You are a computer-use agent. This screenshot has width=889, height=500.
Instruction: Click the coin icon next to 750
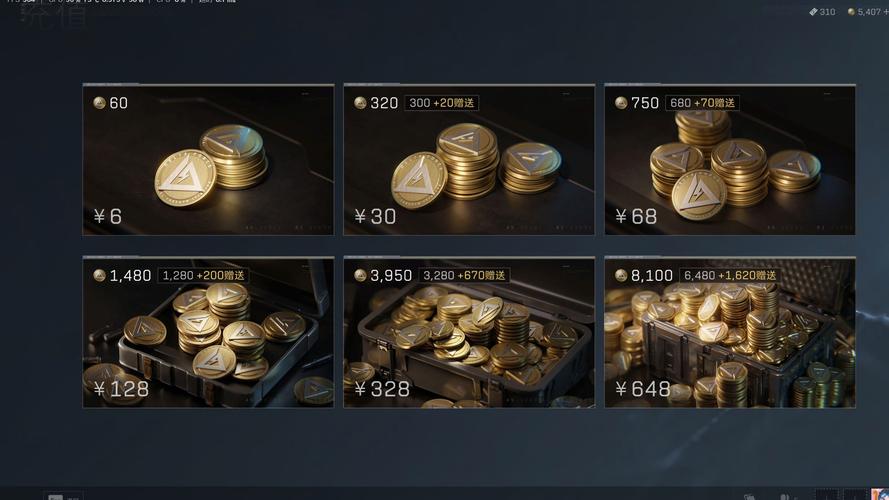tap(621, 103)
